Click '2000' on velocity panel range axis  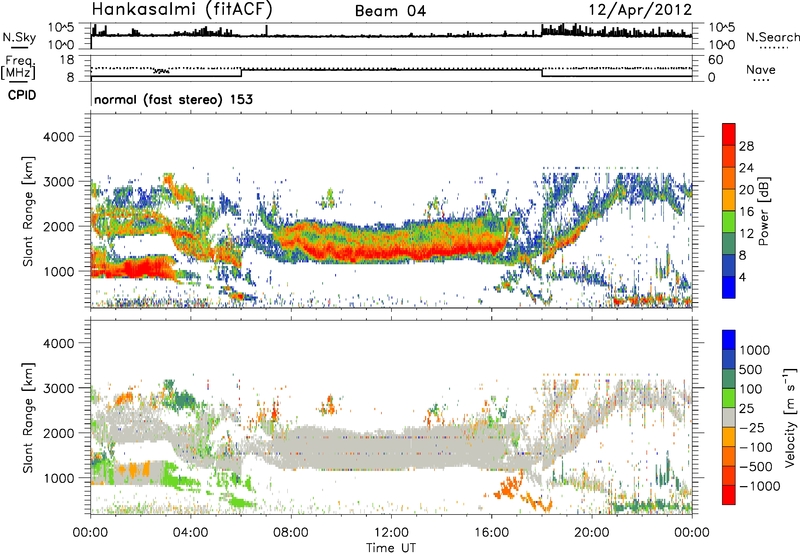pyautogui.click(x=58, y=433)
